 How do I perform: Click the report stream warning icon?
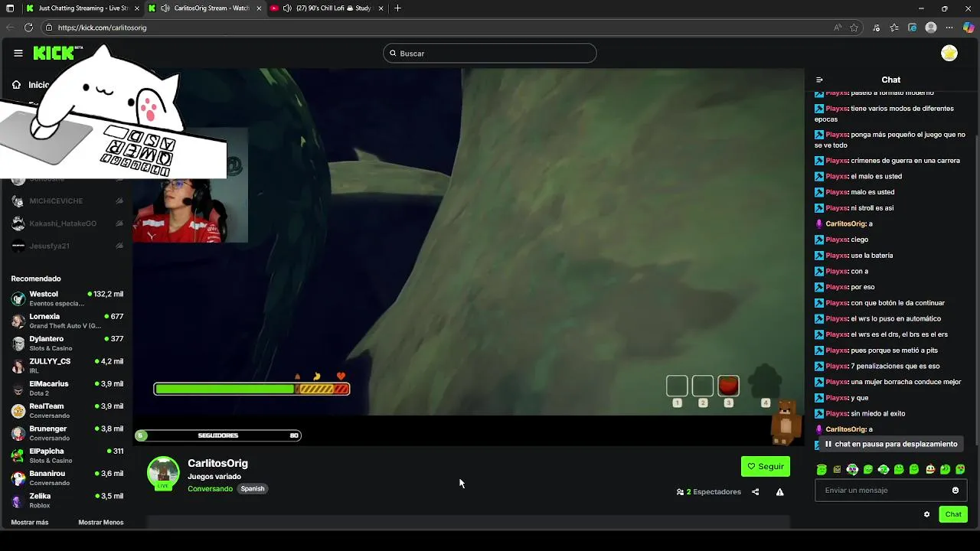(x=780, y=492)
